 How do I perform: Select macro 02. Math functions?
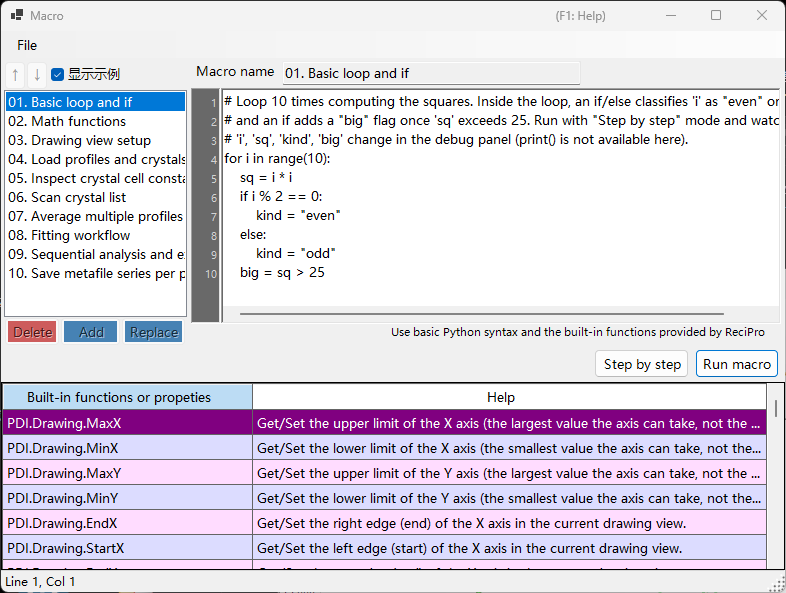click(x=96, y=121)
